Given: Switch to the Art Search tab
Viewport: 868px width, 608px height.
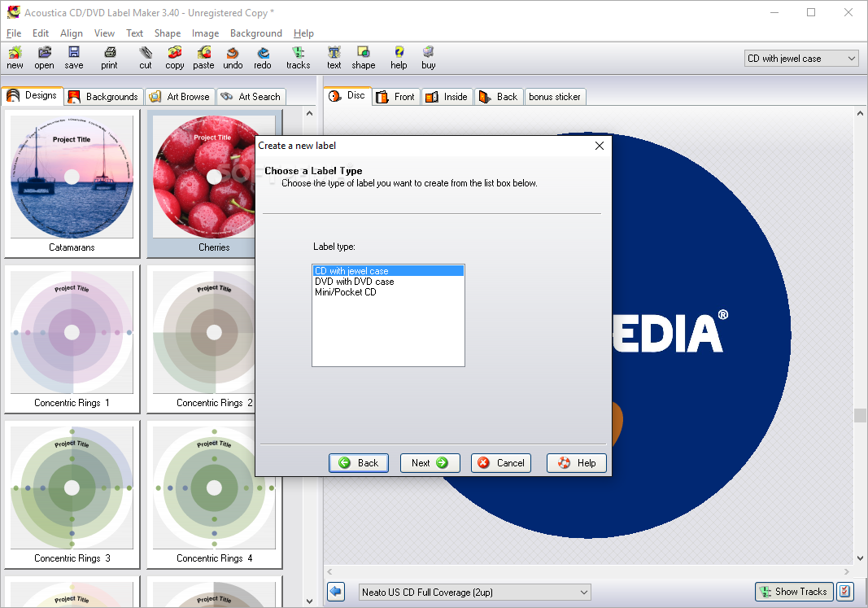Looking at the screenshot, I should coord(251,96).
